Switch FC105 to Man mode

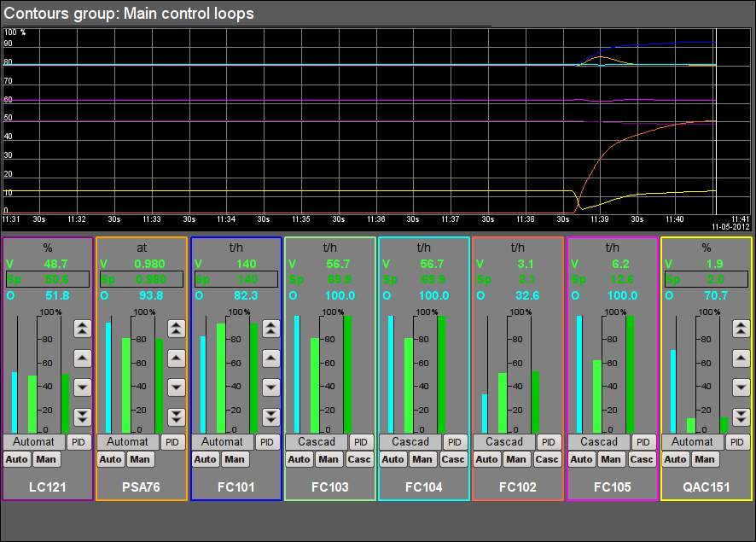click(611, 459)
